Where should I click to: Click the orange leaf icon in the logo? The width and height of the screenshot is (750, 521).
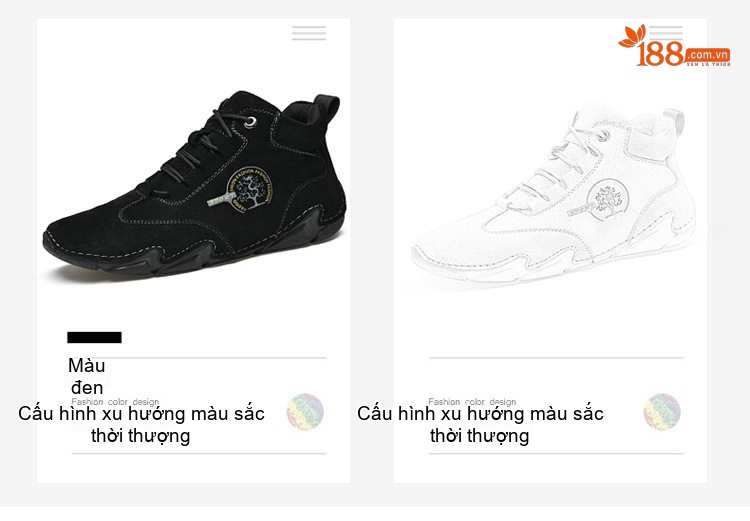(x=632, y=36)
